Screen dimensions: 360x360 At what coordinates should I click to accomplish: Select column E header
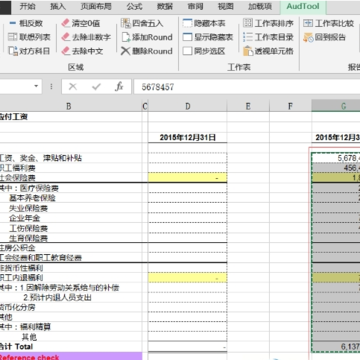point(248,106)
